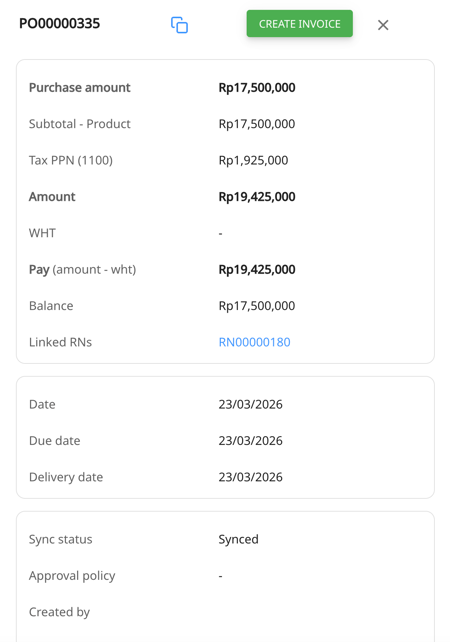Click the Due date value
The height and width of the screenshot is (642, 450).
[x=250, y=441]
